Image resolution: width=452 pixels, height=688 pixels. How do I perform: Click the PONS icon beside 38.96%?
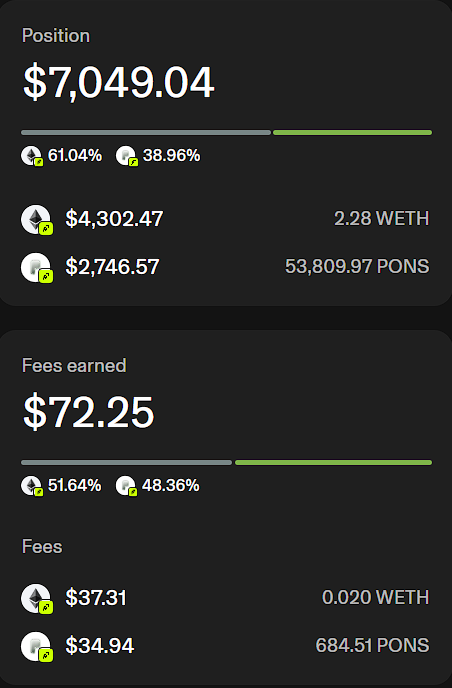127,156
